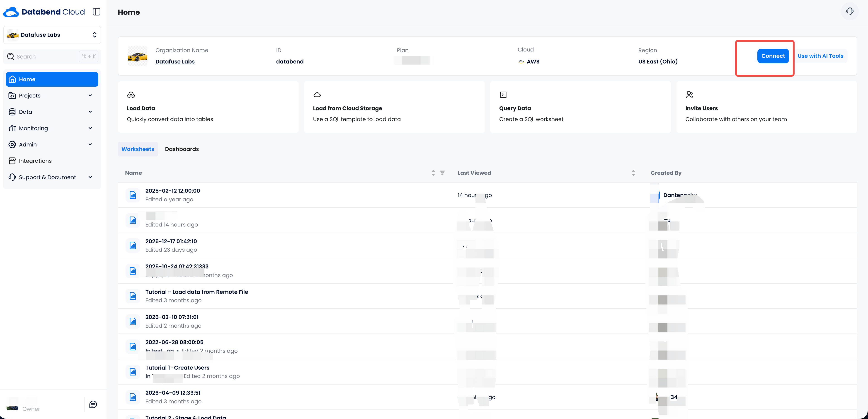Image resolution: width=868 pixels, height=419 pixels.
Task: Click worksheet icon for Tutorial 1 · Create Users
Action: tap(133, 372)
